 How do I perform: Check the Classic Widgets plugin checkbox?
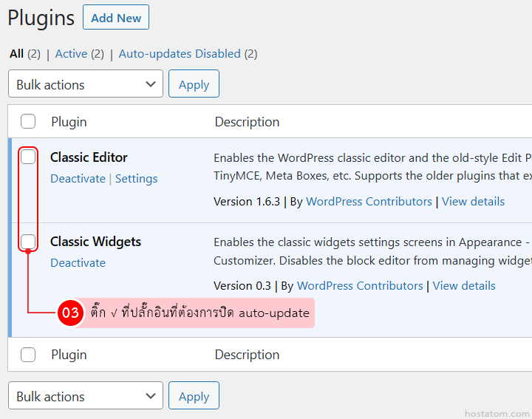pyautogui.click(x=28, y=241)
